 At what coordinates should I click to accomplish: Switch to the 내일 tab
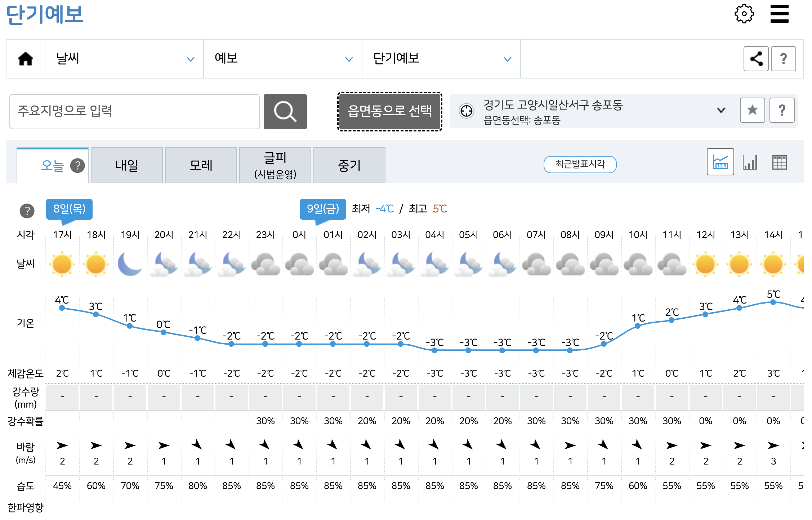pos(126,165)
